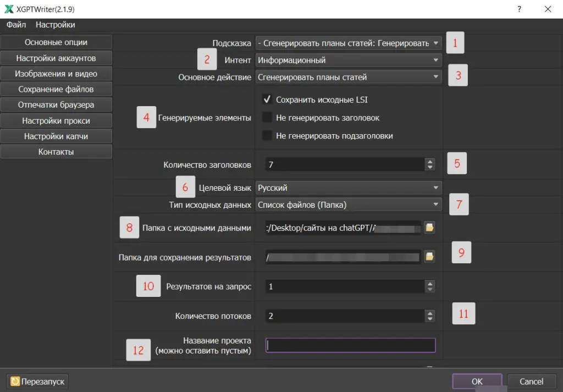This screenshot has height=392, width=563.
Task: Click the OK button
Action: point(477,381)
